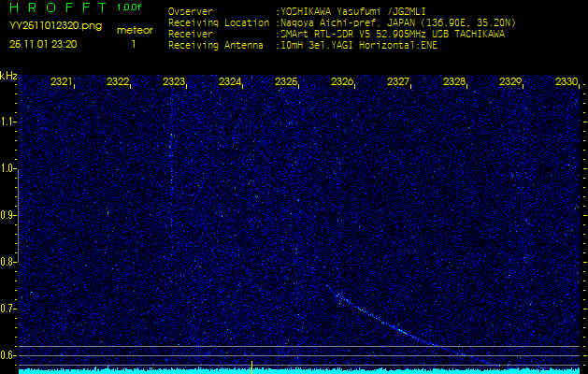Click the 0.8 frequency axis label
The image size is (588, 374).
pyautogui.click(x=8, y=262)
